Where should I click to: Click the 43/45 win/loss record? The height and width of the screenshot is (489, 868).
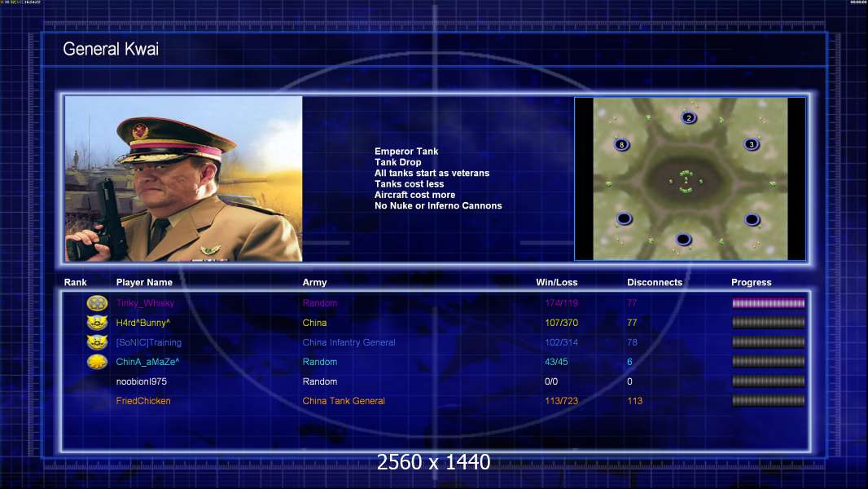click(556, 362)
